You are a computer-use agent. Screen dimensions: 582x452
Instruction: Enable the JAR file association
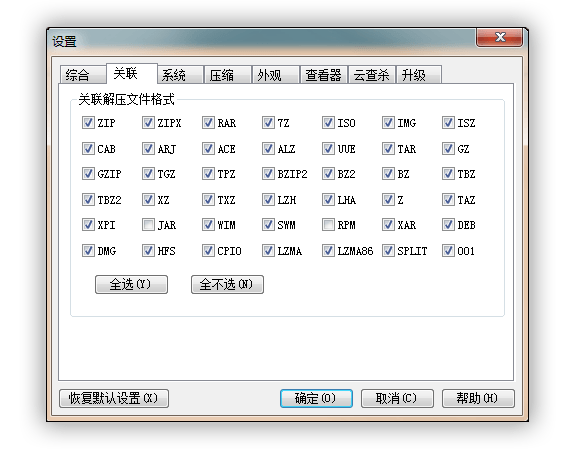pyautogui.click(x=148, y=225)
